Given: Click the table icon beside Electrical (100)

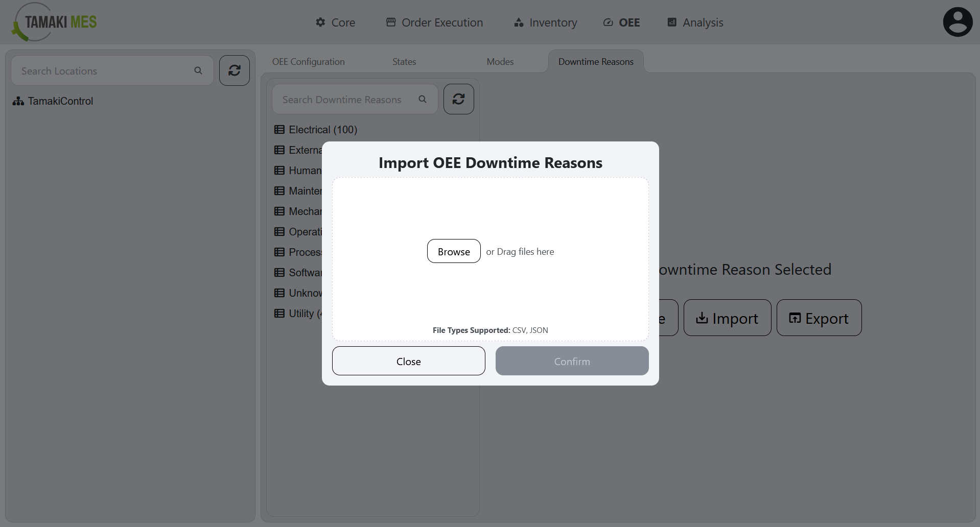Looking at the screenshot, I should click(x=279, y=129).
